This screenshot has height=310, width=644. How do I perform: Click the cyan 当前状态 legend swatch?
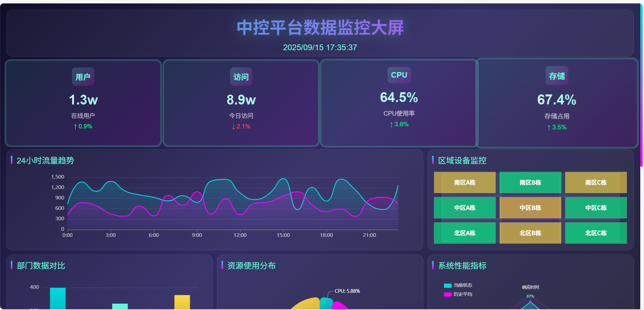[x=448, y=285]
